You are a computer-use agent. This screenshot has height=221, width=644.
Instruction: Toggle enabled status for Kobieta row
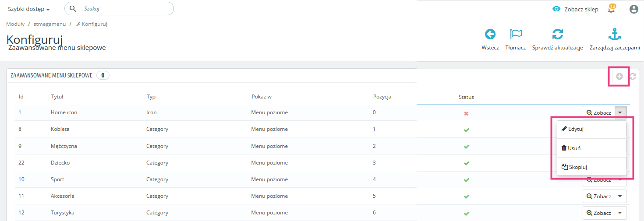[x=466, y=130]
